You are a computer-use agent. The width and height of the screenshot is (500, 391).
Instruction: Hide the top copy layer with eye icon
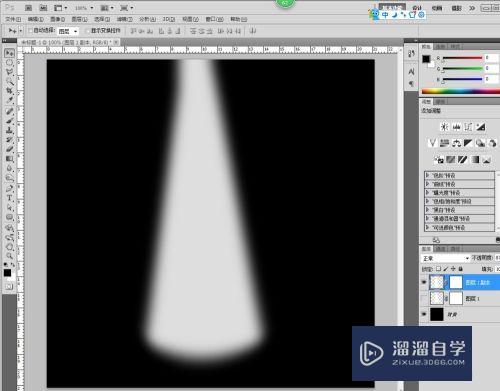(424, 282)
